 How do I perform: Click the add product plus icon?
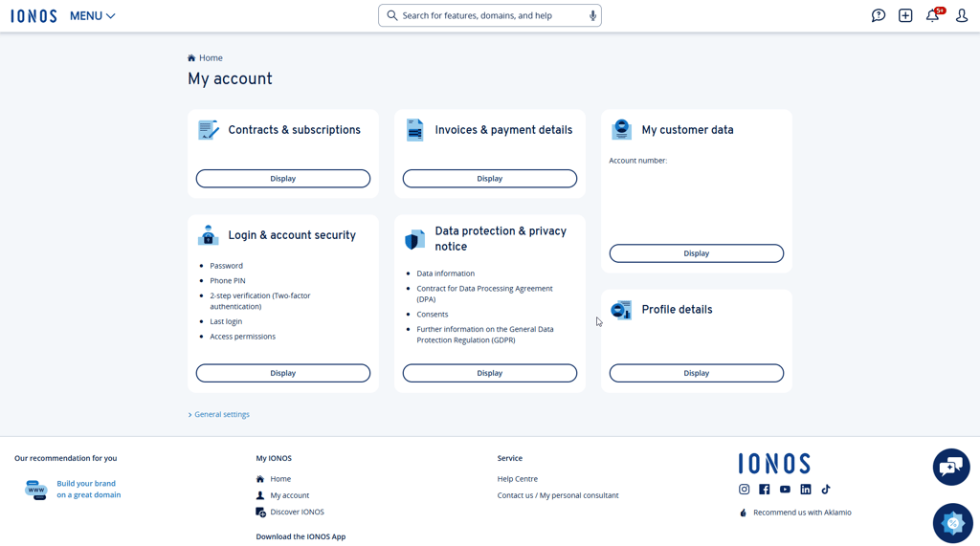[905, 15]
